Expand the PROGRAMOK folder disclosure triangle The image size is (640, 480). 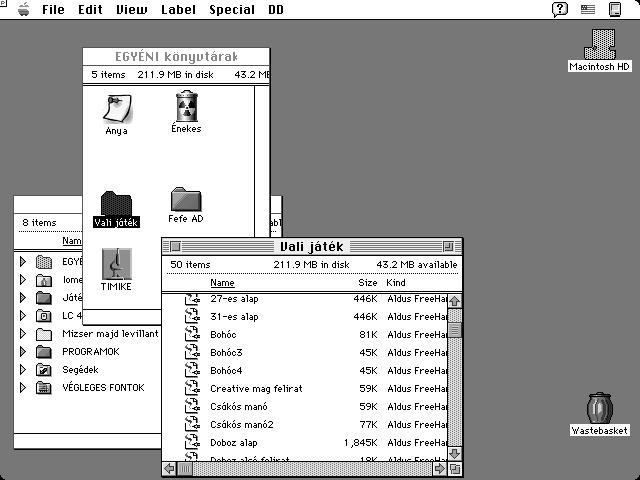[23, 351]
